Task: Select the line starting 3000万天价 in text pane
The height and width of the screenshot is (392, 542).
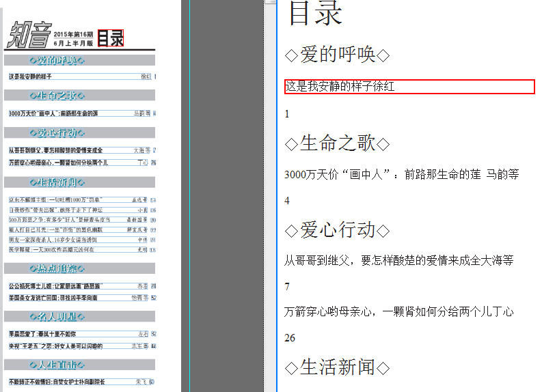Action: point(401,175)
